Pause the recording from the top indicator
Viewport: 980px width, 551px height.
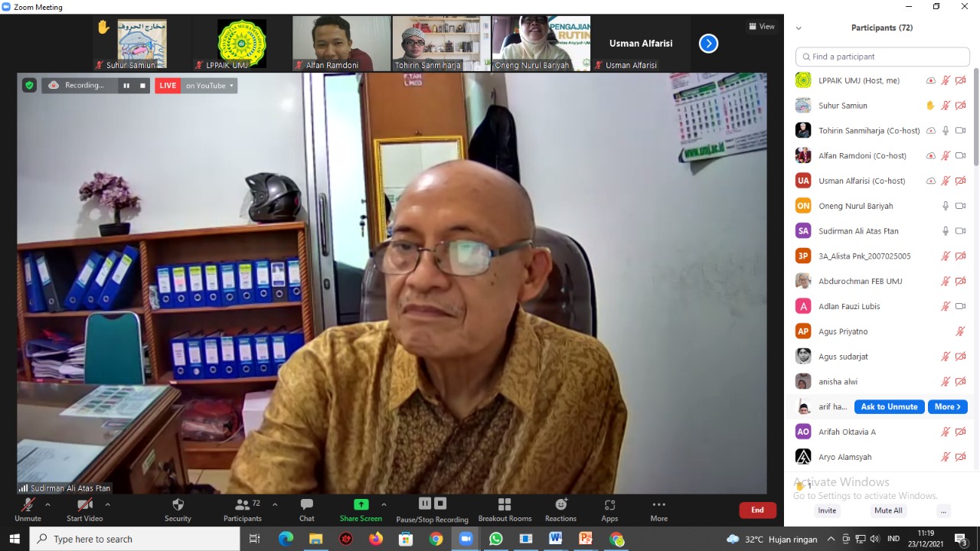tap(126, 86)
